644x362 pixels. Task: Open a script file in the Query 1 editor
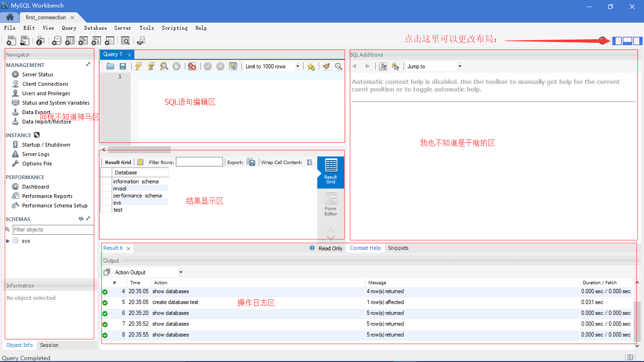point(110,66)
